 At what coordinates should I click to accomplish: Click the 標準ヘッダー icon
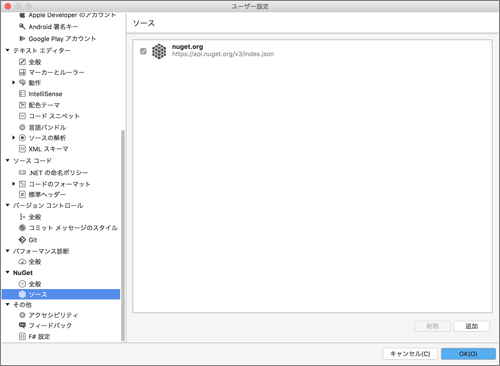22,194
